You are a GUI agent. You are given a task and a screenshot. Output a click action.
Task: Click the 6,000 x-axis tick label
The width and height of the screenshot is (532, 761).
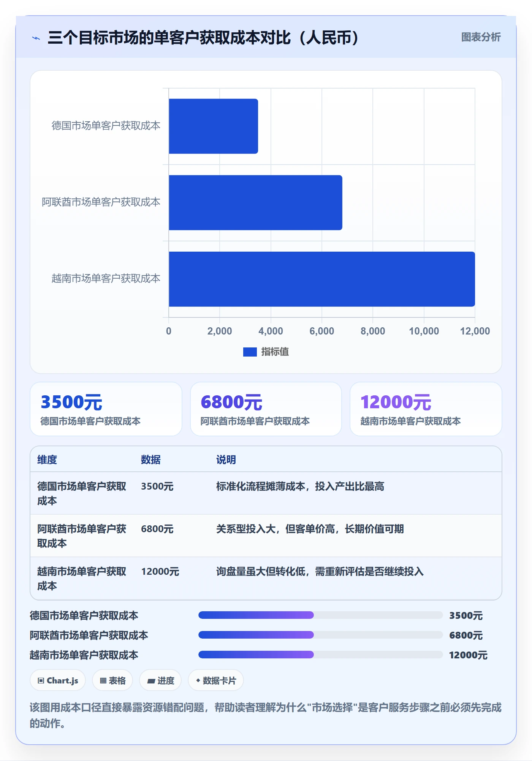(322, 331)
